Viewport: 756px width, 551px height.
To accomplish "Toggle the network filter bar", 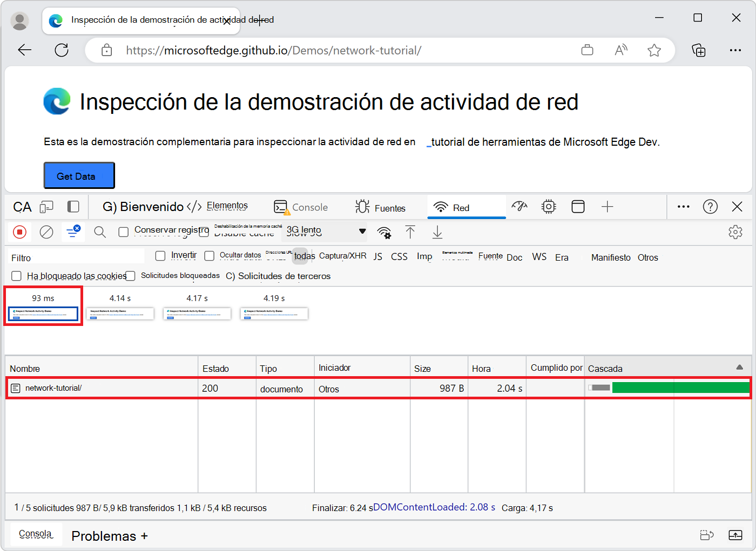I will pos(73,232).
